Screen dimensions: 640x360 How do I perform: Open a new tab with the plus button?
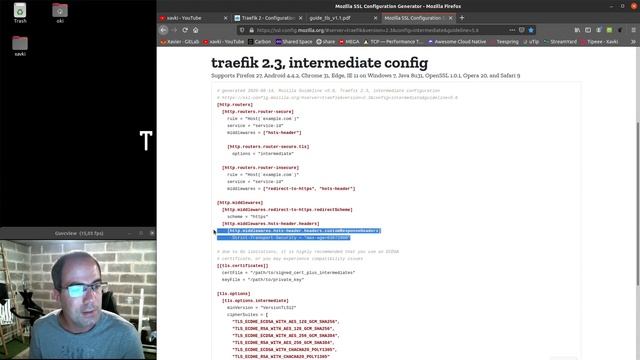pos(462,18)
